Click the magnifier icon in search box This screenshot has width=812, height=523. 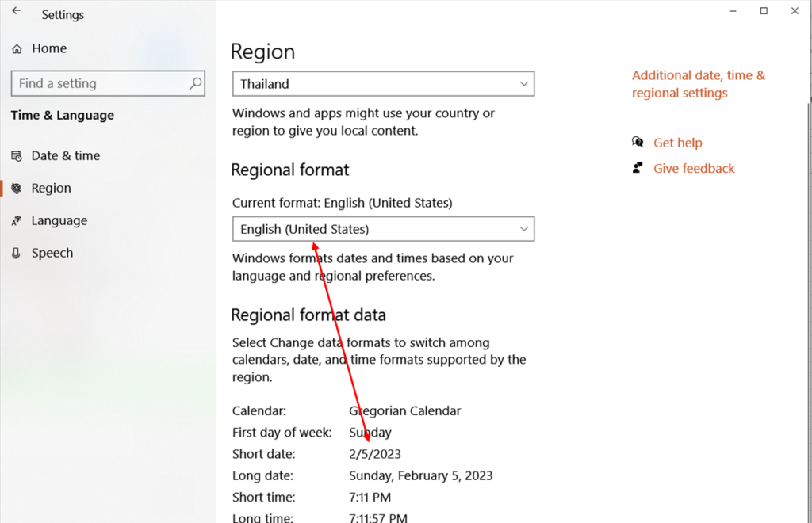pos(195,83)
